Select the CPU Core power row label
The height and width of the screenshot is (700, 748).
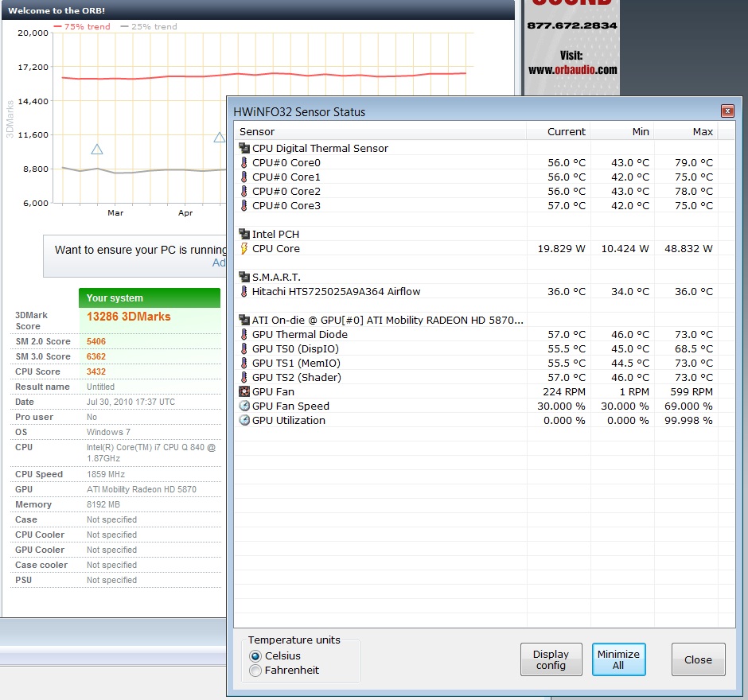(x=276, y=248)
